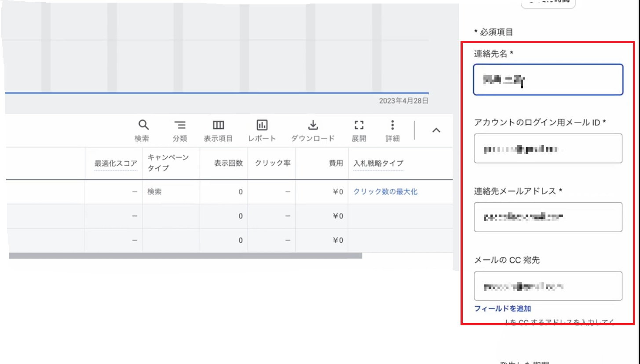This screenshot has height=364, width=640.
Task: Open the 検索 search magnifier icon
Action: point(143,125)
